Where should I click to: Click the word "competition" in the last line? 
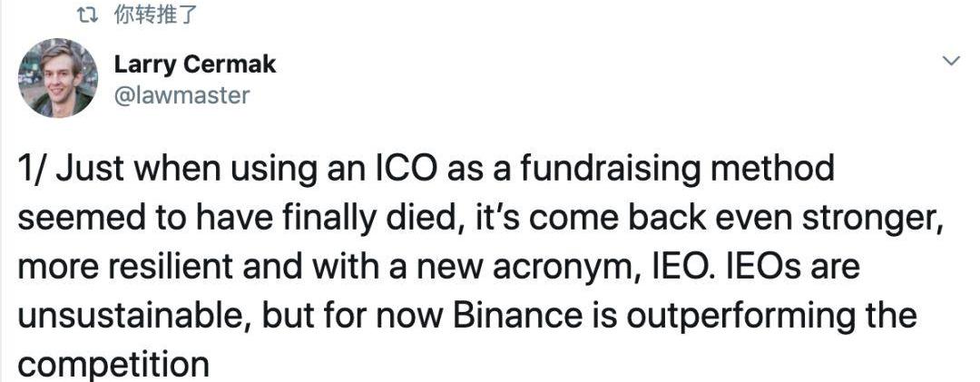tap(113, 365)
